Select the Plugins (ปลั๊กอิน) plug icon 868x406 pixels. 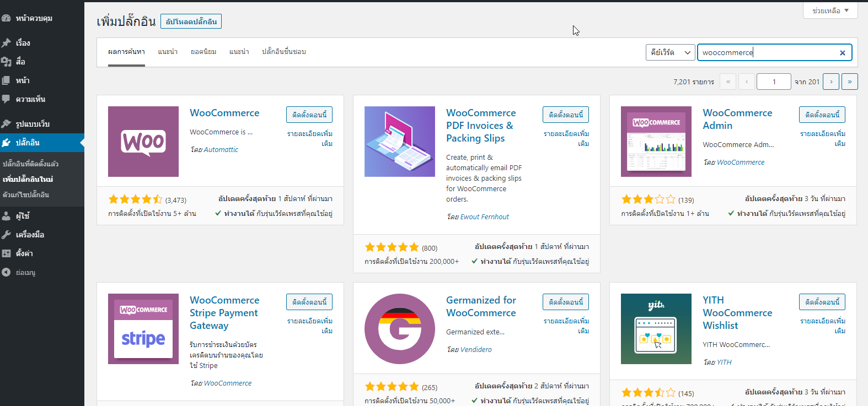point(6,143)
